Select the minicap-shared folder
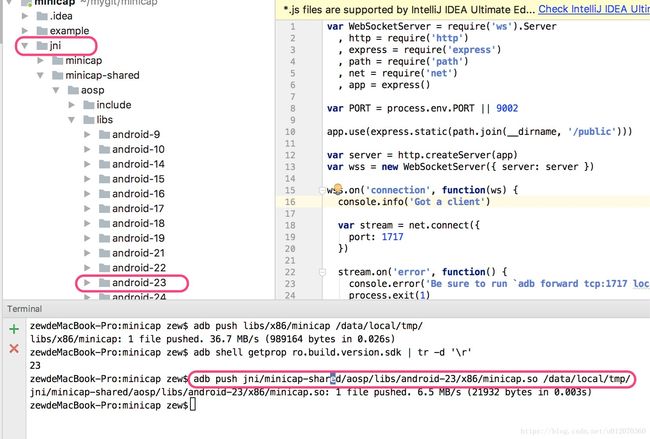Screen dimensions: 650x439 click(x=96, y=75)
